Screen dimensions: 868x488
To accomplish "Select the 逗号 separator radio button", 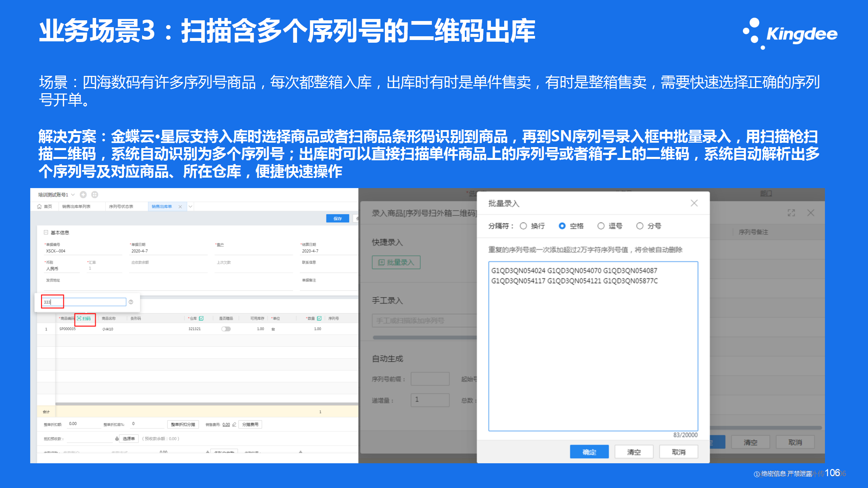I will click(601, 226).
